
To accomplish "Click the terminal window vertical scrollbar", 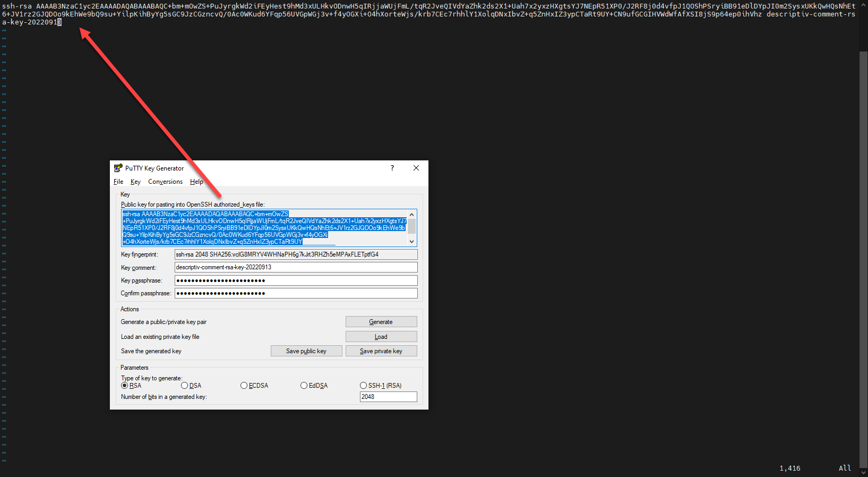I will pyautogui.click(x=863, y=260).
